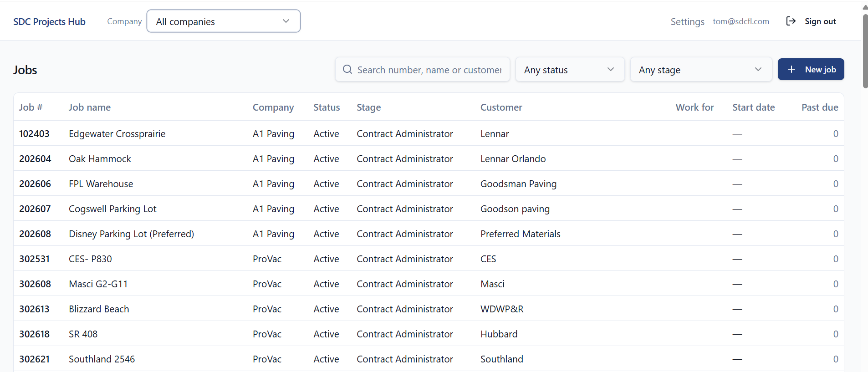Go to SDC Projects Hub home
The image size is (868, 372).
[49, 21]
